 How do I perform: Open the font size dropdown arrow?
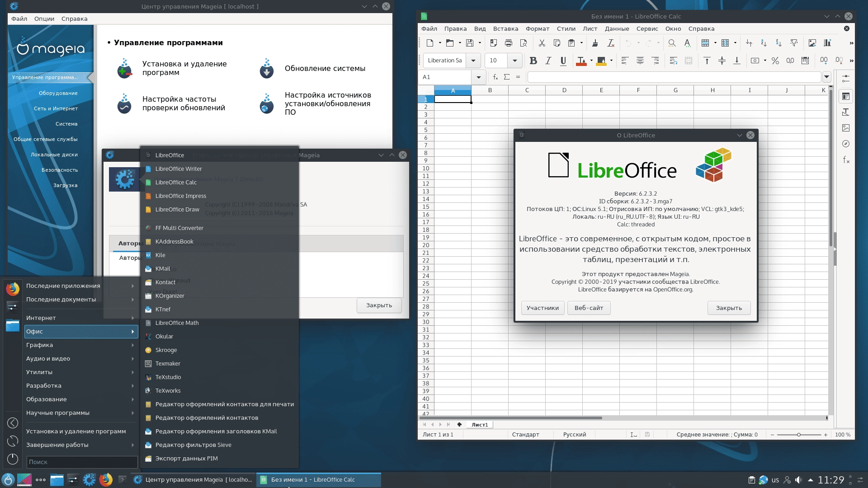point(515,61)
